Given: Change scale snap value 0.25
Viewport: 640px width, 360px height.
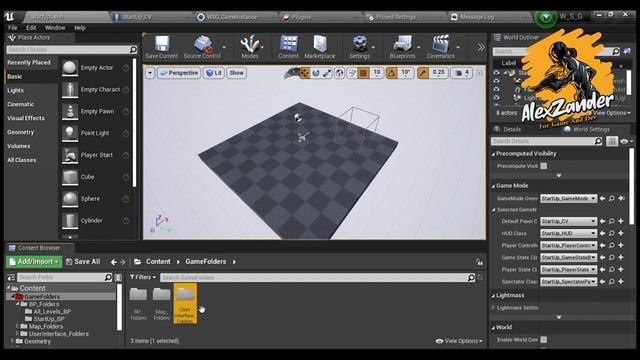Looking at the screenshot, I should 439,73.
